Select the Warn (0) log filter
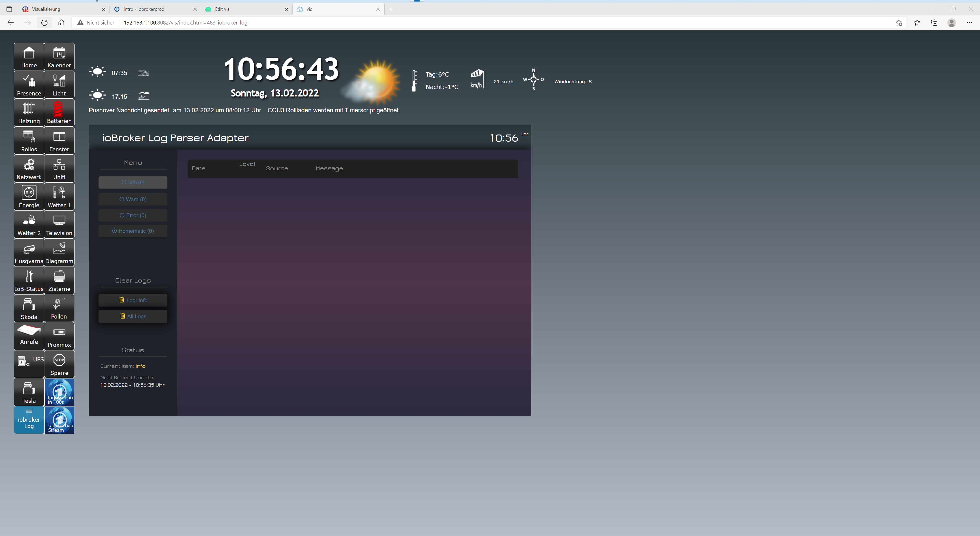 (x=133, y=199)
